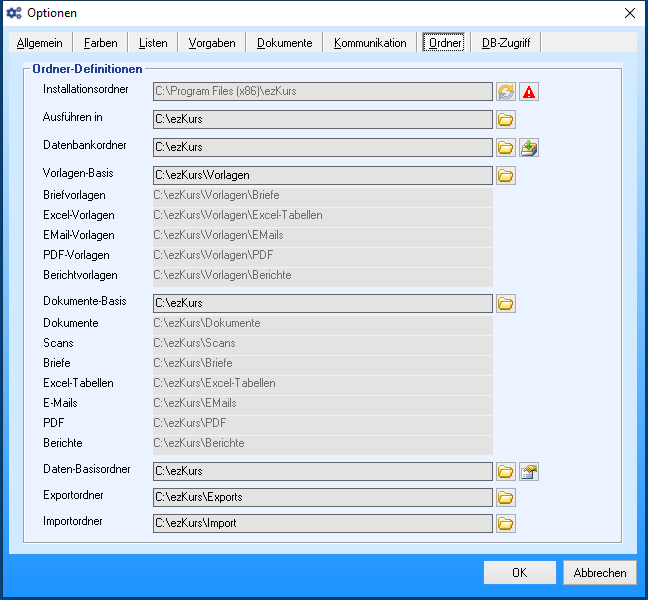Confirm settings with the OK button
The height and width of the screenshot is (600, 648).
(x=519, y=573)
